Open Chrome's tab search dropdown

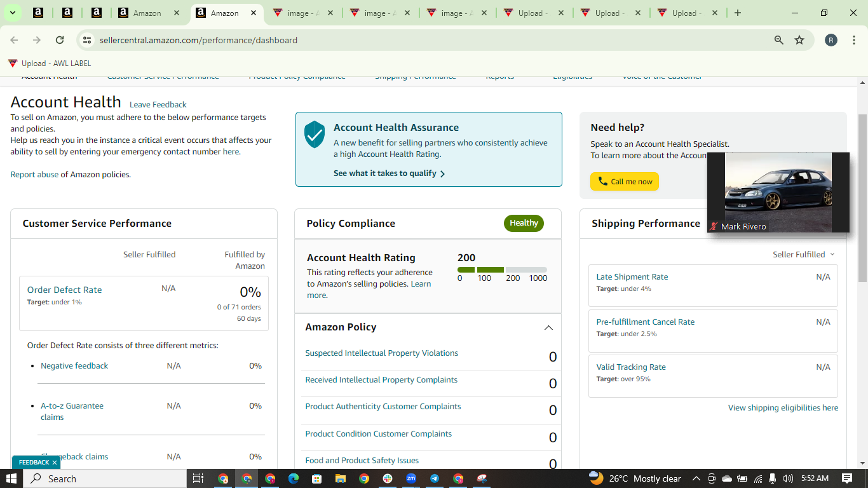point(12,13)
